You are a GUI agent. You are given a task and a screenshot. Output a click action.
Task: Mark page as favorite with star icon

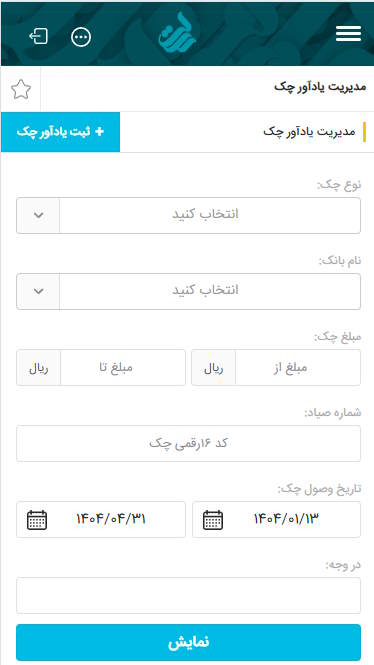click(21, 89)
